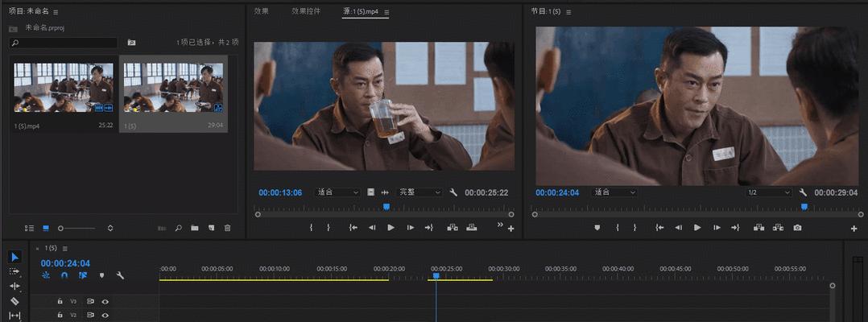Click Drag Video Only icon in source monitor
The width and height of the screenshot is (868, 322).
pyautogui.click(x=370, y=192)
